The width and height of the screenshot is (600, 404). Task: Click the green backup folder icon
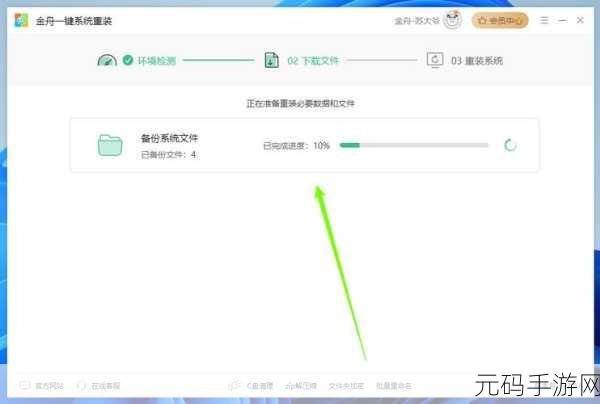tap(110, 145)
